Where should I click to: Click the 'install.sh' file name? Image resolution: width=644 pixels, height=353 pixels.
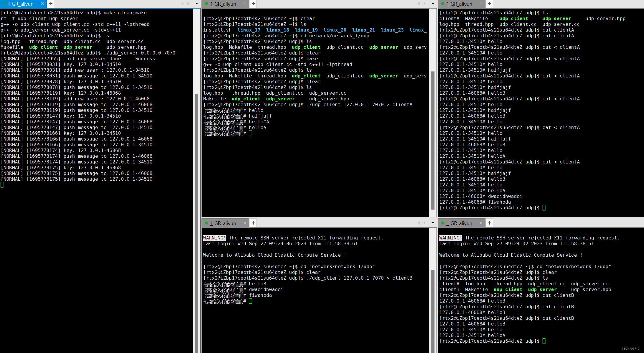pyautogui.click(x=218, y=30)
